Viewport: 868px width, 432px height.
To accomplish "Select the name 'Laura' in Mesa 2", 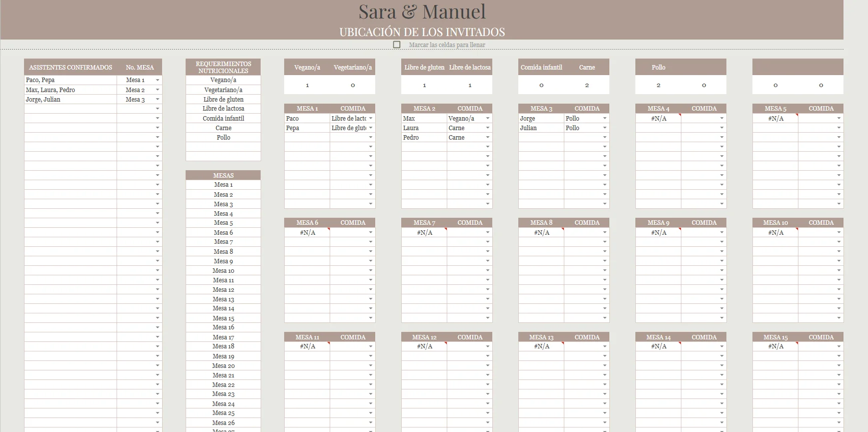I will tap(424, 128).
